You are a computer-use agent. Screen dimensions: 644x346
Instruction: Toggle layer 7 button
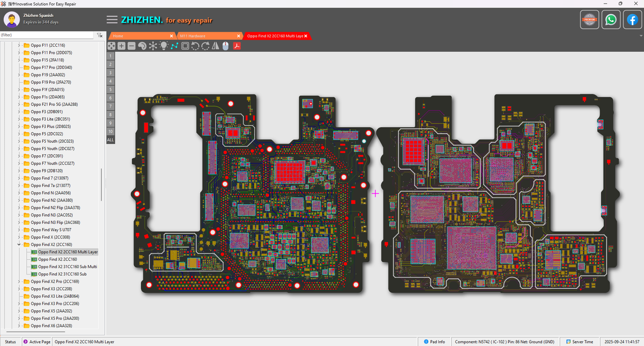(x=111, y=106)
